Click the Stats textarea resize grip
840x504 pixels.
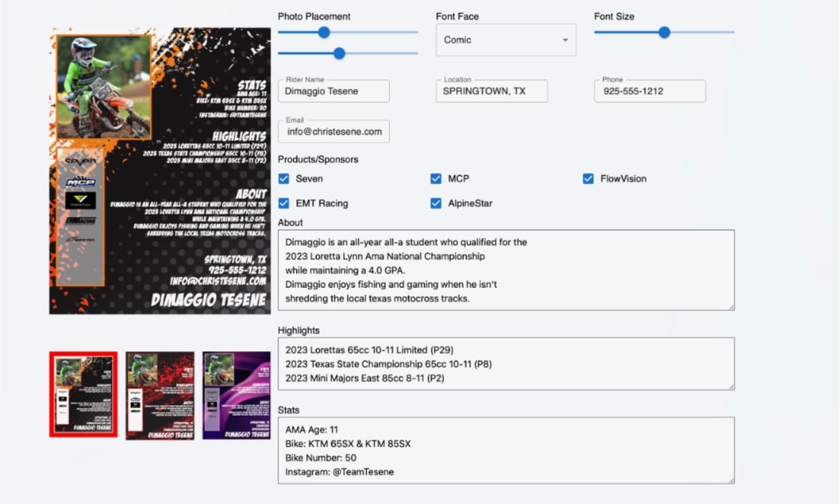pos(731,480)
